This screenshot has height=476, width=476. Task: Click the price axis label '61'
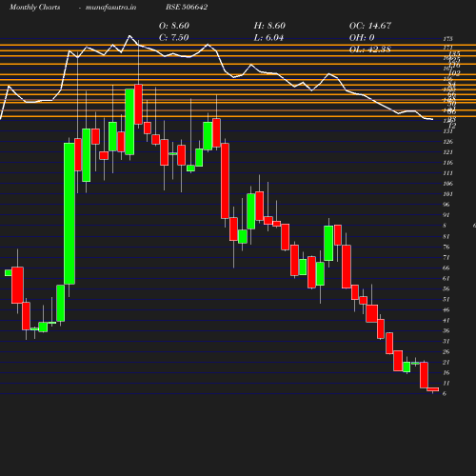click(446, 278)
